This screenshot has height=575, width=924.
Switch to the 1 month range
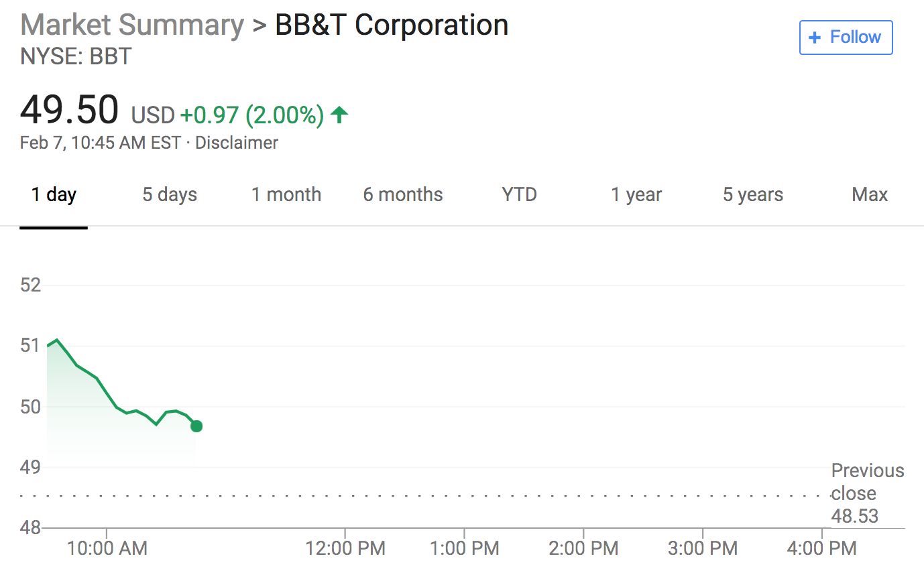[x=286, y=195]
